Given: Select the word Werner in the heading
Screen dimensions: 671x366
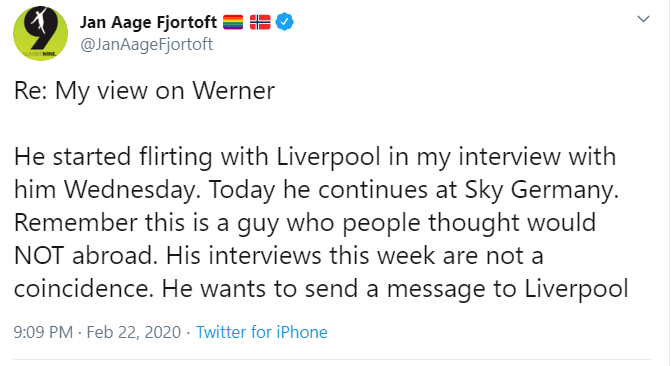Looking at the screenshot, I should (233, 90).
